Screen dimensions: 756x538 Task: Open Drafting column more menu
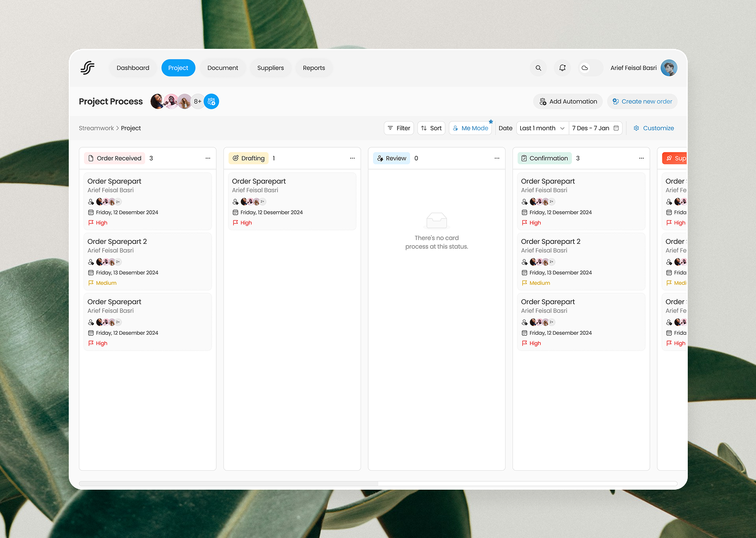point(352,158)
